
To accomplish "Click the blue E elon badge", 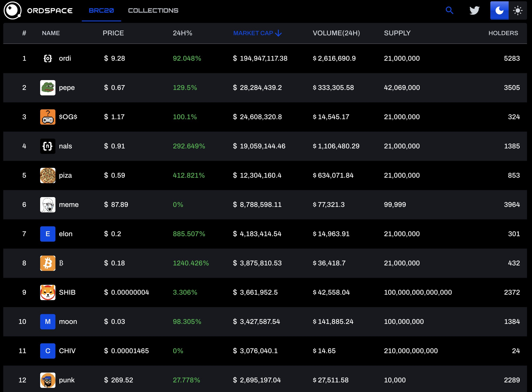I will tap(48, 234).
